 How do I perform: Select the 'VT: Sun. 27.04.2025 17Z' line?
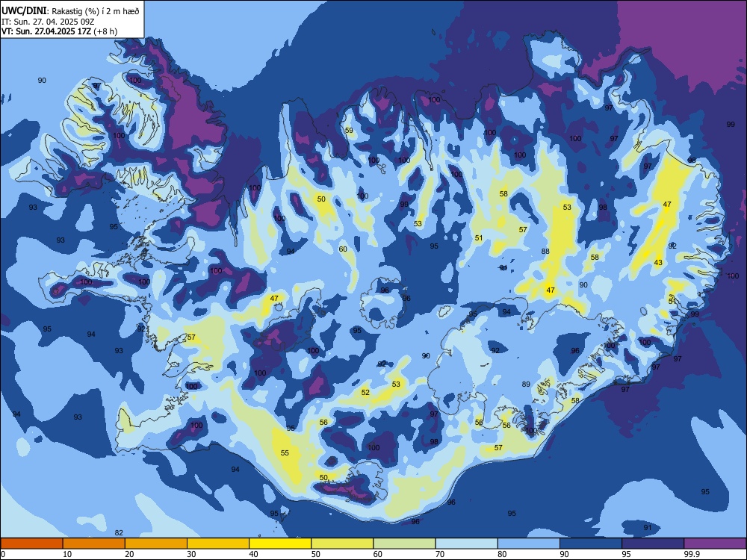(x=46, y=31)
